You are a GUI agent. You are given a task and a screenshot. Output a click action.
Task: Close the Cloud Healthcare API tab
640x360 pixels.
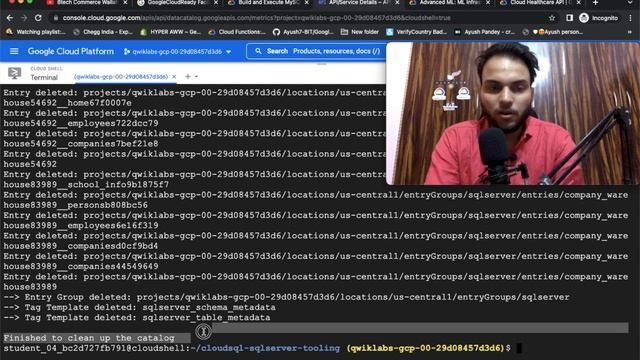pos(578,2)
